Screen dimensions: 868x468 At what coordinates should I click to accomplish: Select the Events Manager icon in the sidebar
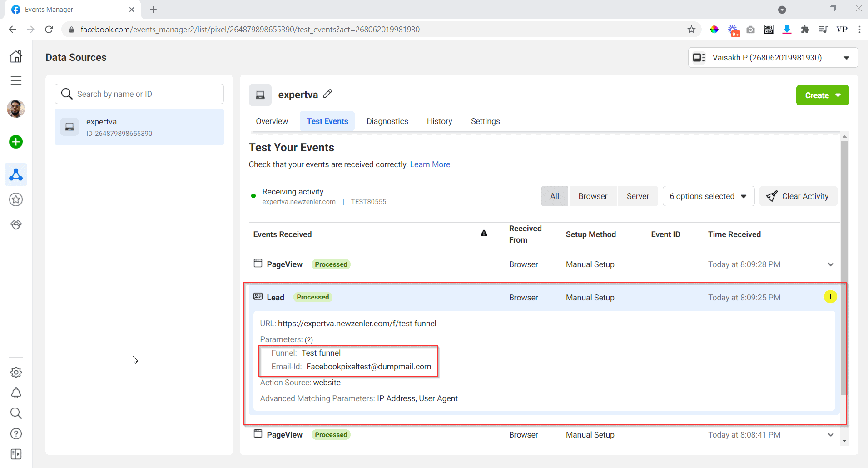tap(16, 174)
